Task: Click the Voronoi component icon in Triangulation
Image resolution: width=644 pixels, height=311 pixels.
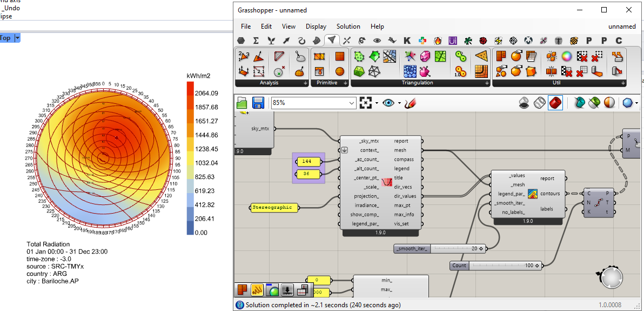Action: pos(441,56)
